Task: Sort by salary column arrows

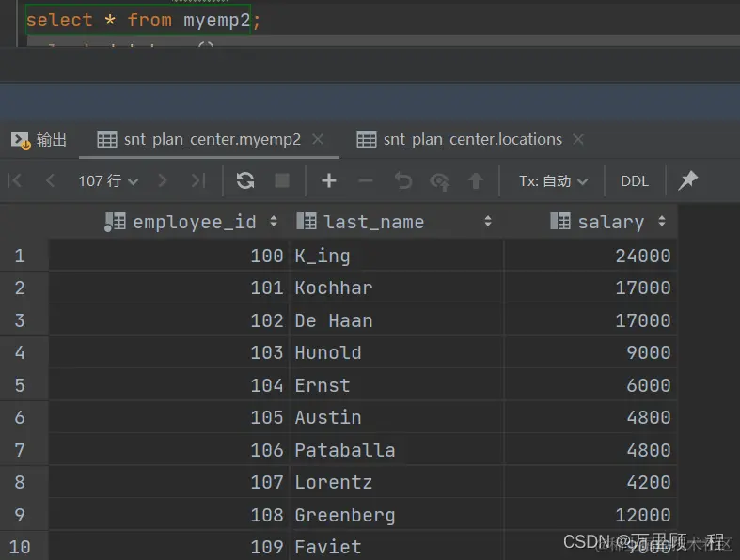Action: tap(662, 221)
